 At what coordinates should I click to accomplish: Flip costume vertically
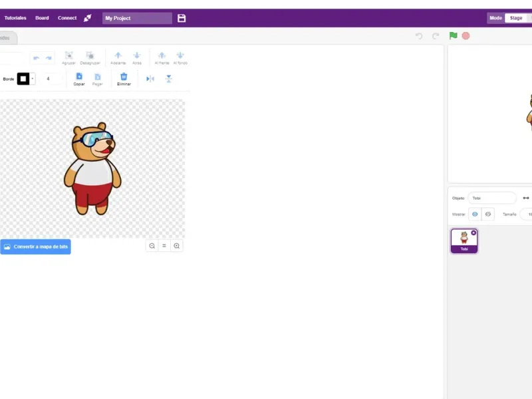(x=169, y=78)
